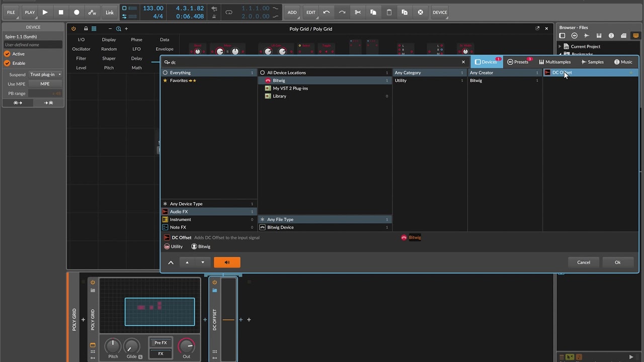Show multisamples piano icon in Browser panel
Screen dimensions: 644x362
coord(599,36)
